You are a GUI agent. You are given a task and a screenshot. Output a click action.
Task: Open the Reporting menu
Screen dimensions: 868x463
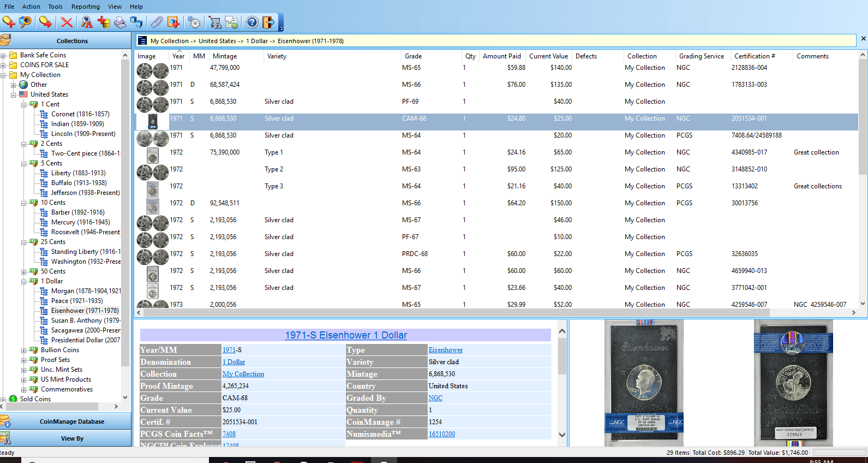(86, 7)
